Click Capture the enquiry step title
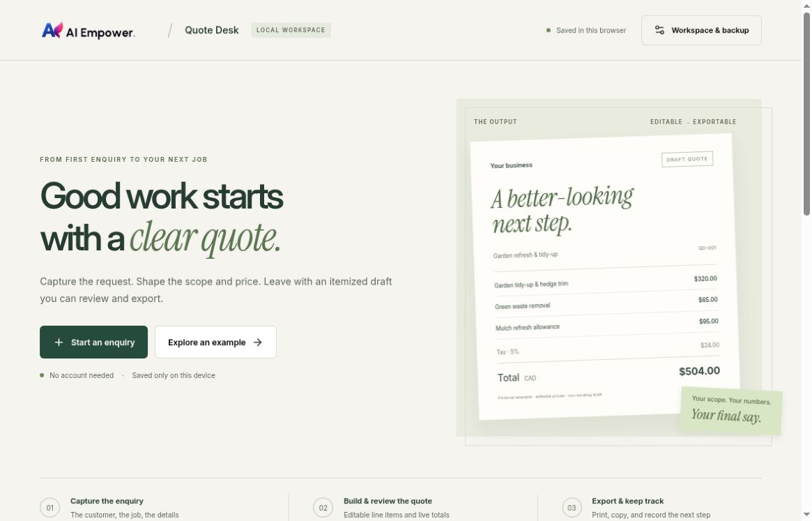The height and width of the screenshot is (521, 812). (107, 501)
